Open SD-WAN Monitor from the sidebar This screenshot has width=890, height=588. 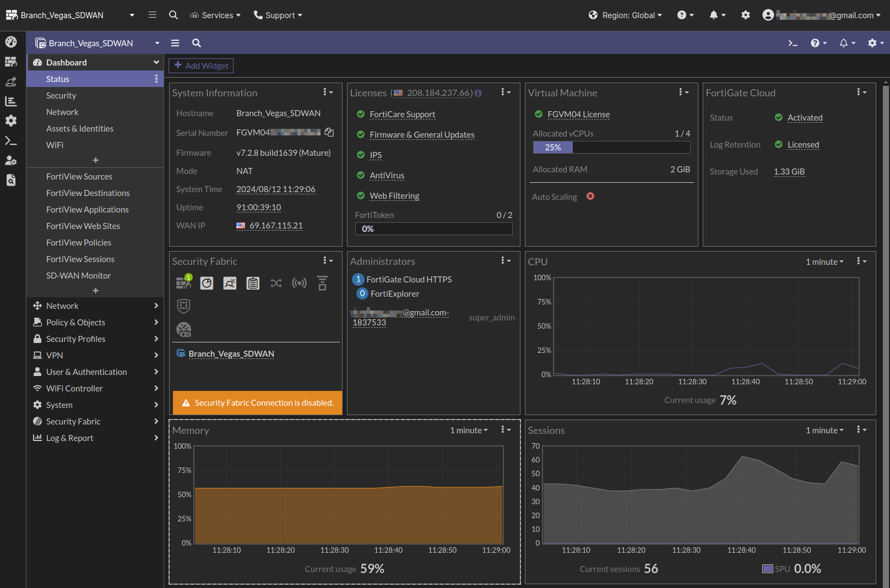click(79, 275)
